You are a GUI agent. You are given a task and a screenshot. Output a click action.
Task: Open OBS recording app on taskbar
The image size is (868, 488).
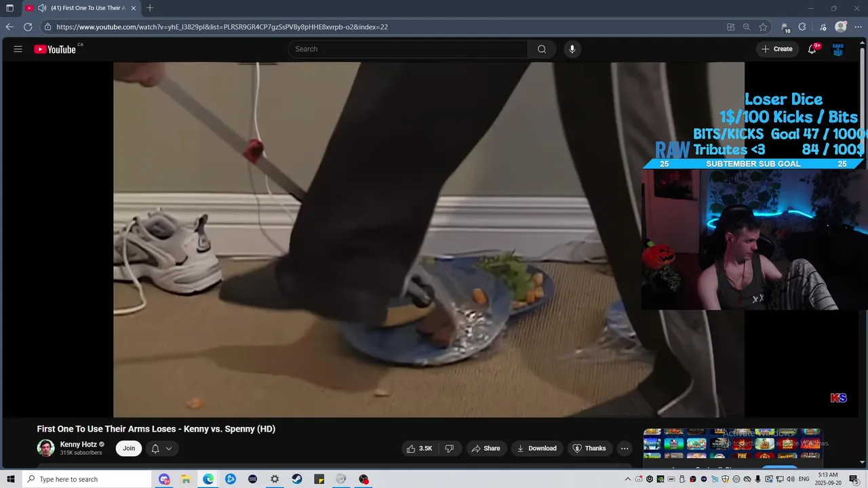click(x=363, y=479)
